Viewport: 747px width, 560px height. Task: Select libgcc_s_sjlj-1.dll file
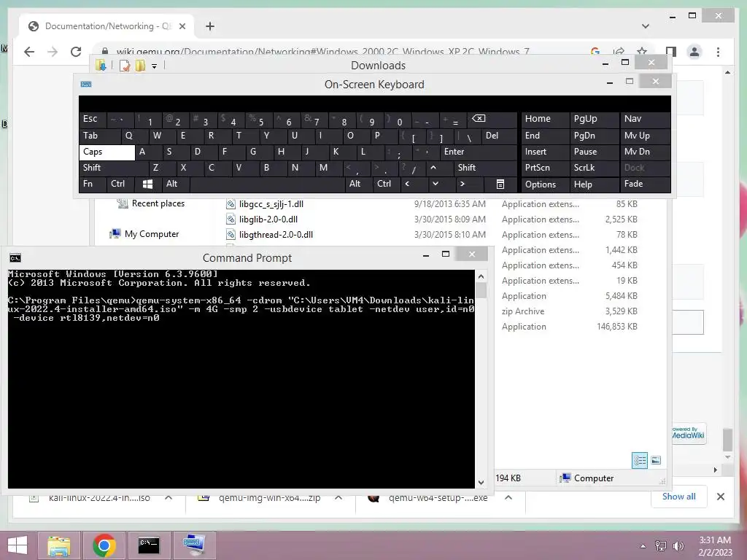[x=271, y=204]
